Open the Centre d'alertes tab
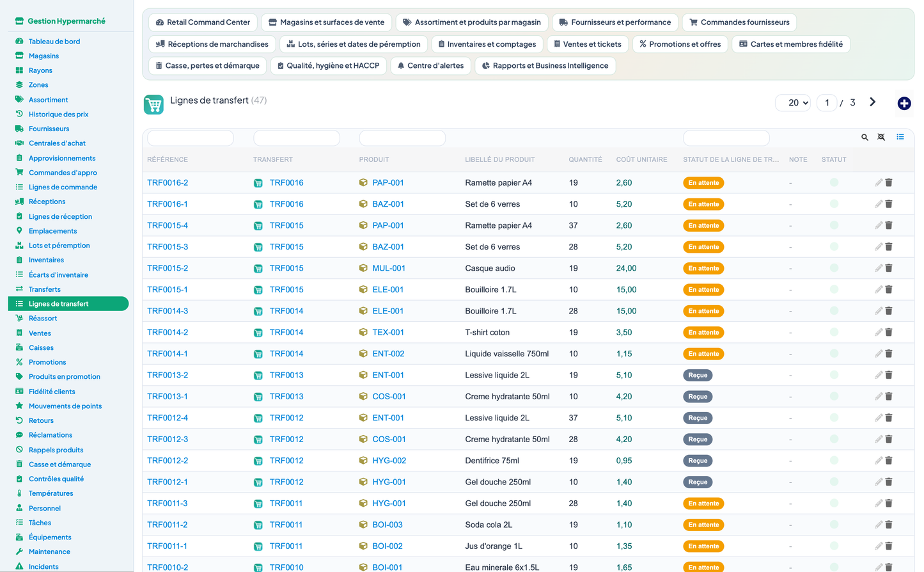The height and width of the screenshot is (572, 924). click(430, 66)
